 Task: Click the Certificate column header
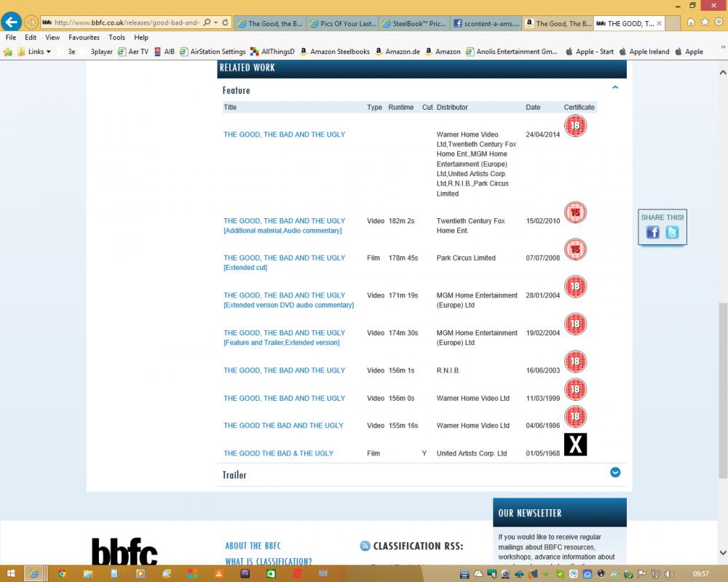click(x=579, y=107)
